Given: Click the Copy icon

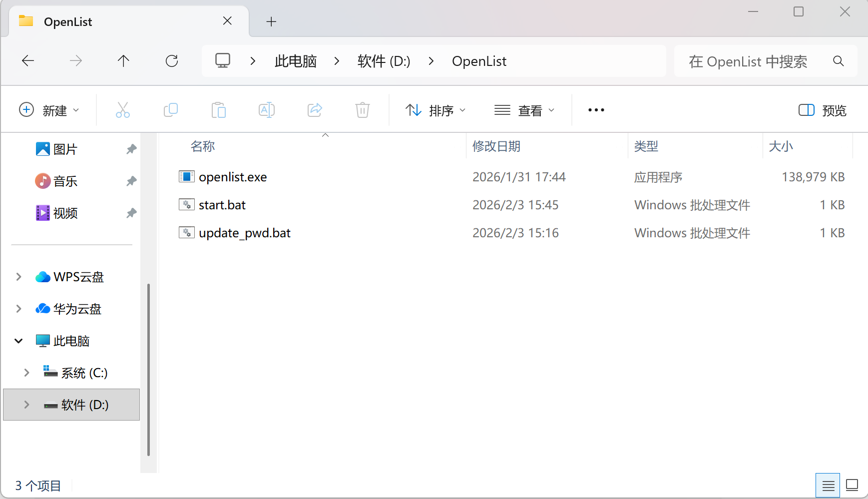Looking at the screenshot, I should coord(171,110).
